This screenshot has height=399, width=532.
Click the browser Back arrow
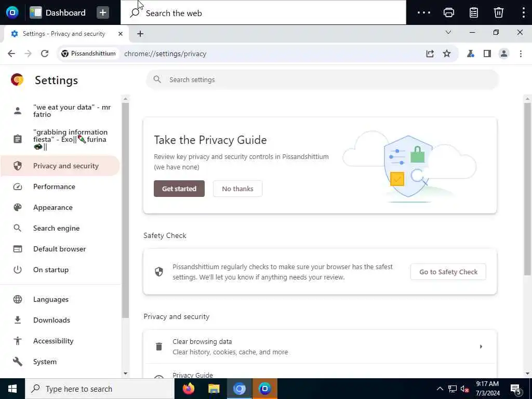click(11, 54)
